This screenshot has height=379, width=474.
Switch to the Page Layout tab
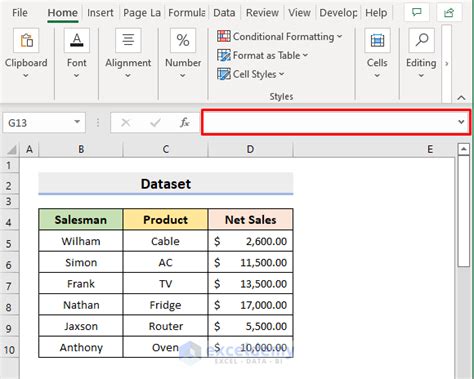142,13
